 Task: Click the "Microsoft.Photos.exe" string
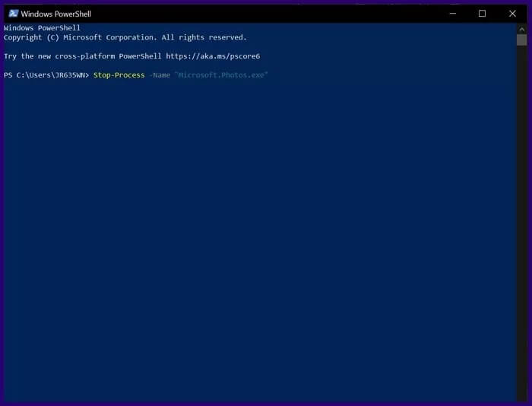pos(221,75)
